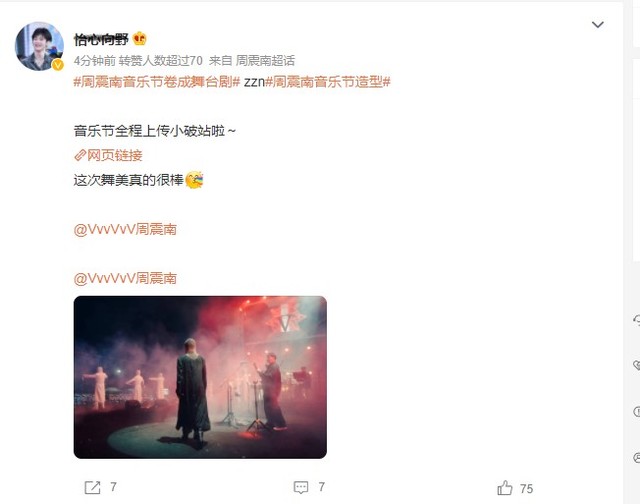
Task: Open the 周震南超话 super topic link
Action: (265, 61)
